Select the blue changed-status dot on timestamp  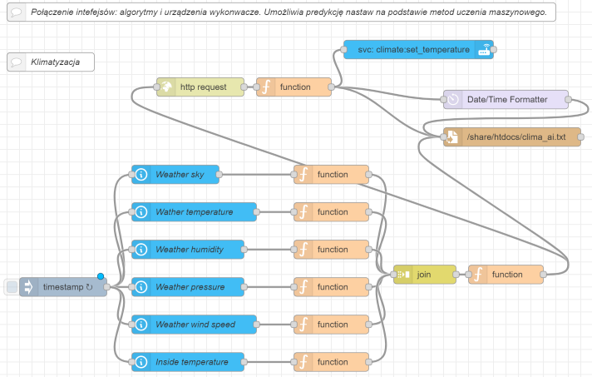[x=100, y=276]
